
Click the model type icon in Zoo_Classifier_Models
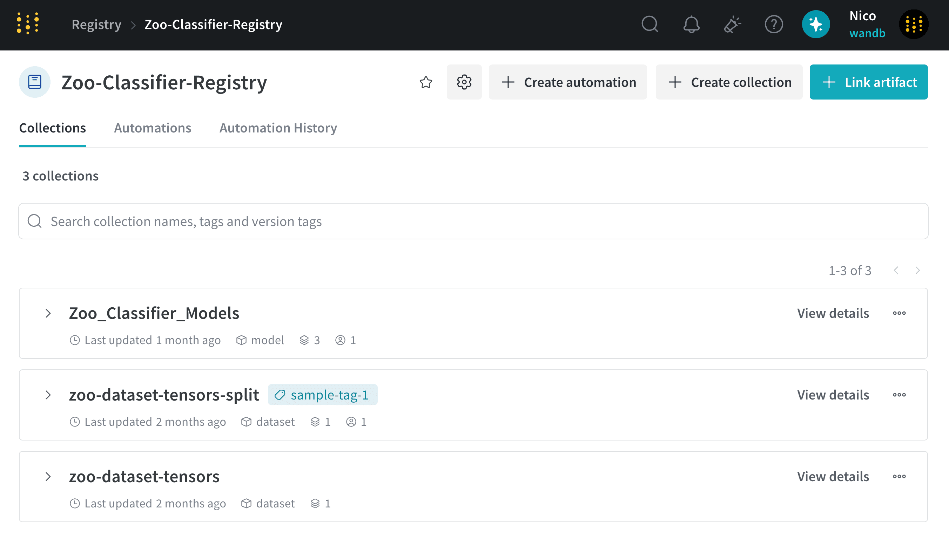point(241,340)
